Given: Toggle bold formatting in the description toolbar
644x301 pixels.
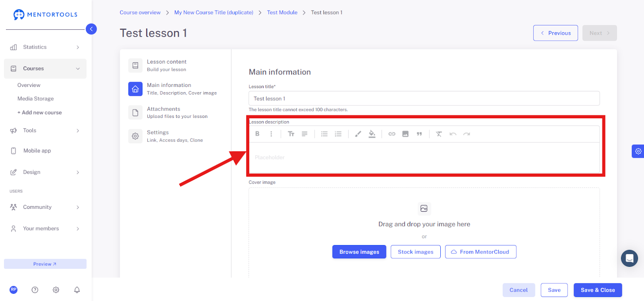Looking at the screenshot, I should 257,134.
